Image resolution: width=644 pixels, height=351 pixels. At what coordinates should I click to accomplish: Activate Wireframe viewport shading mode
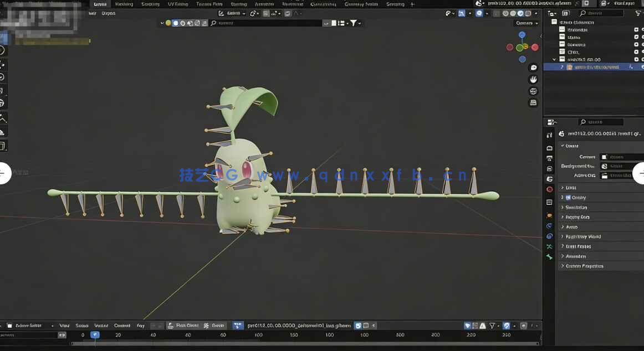[x=505, y=13]
